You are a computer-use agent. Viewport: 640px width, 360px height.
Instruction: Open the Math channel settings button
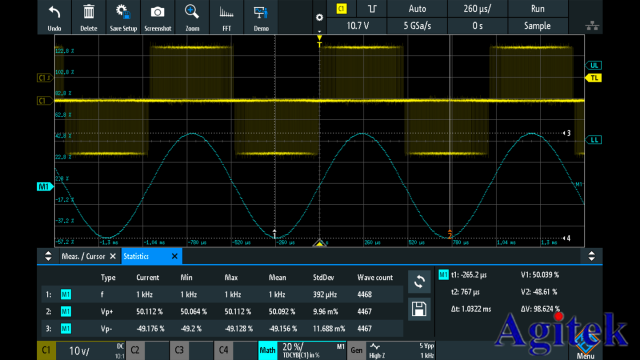tap(268, 350)
